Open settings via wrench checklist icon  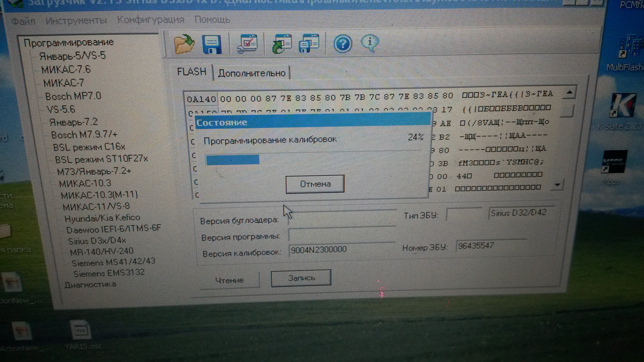point(247,44)
